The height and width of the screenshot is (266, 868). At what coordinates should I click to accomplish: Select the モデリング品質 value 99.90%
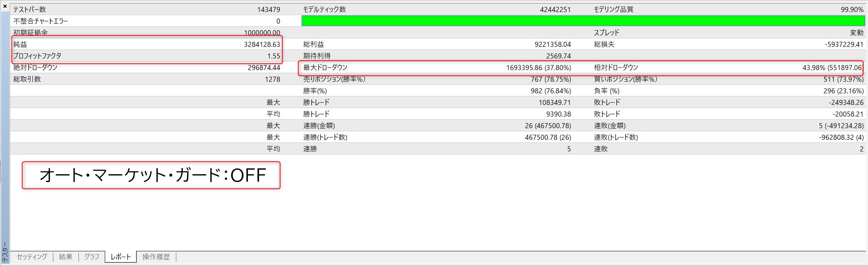pyautogui.click(x=852, y=10)
